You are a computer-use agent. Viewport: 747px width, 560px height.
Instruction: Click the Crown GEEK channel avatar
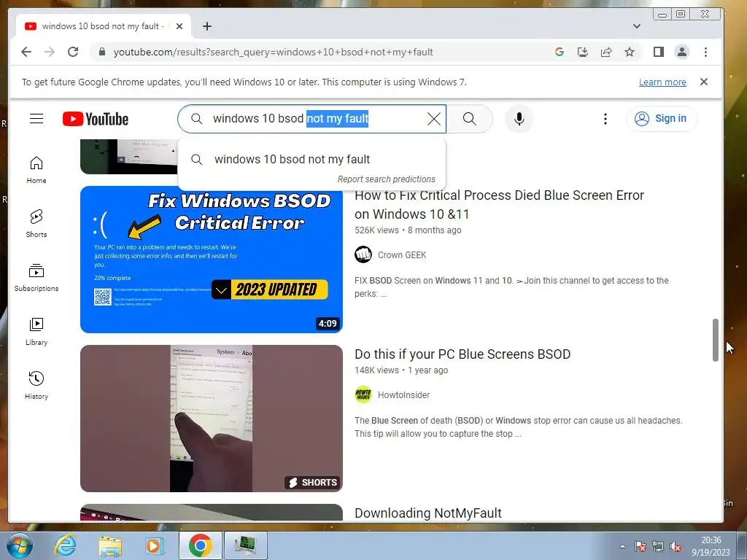[x=363, y=254]
